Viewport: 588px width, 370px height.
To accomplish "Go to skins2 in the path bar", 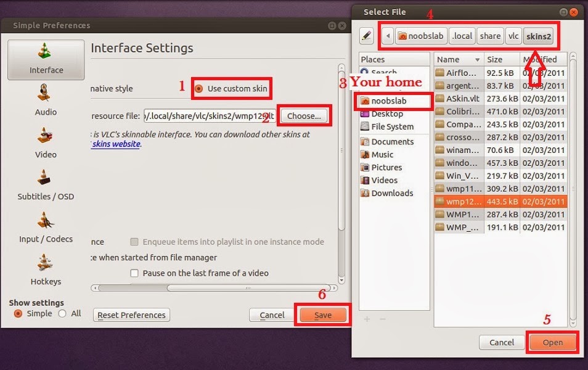I will pos(539,36).
